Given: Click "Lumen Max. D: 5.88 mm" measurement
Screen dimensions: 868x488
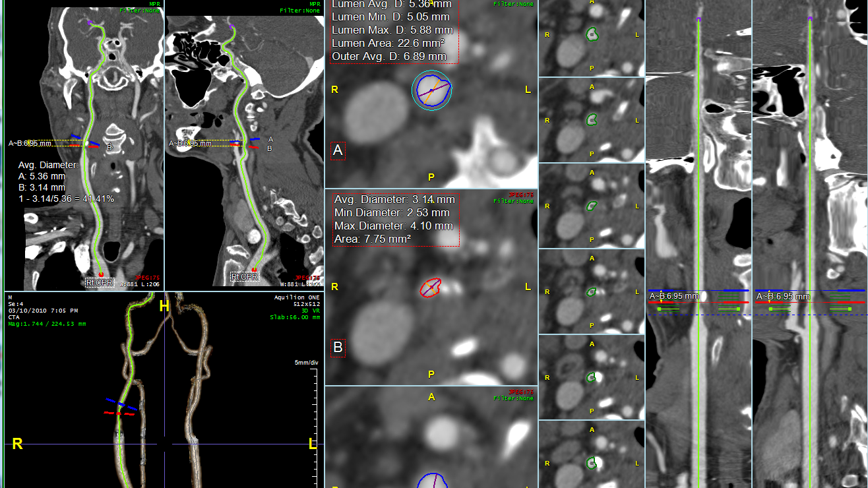Looking at the screenshot, I should [392, 30].
